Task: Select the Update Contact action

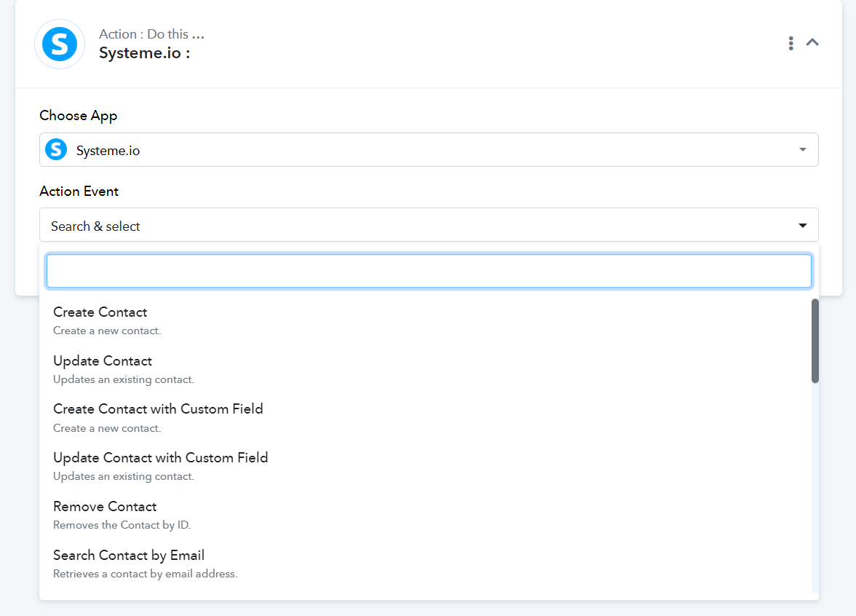Action: (429, 370)
